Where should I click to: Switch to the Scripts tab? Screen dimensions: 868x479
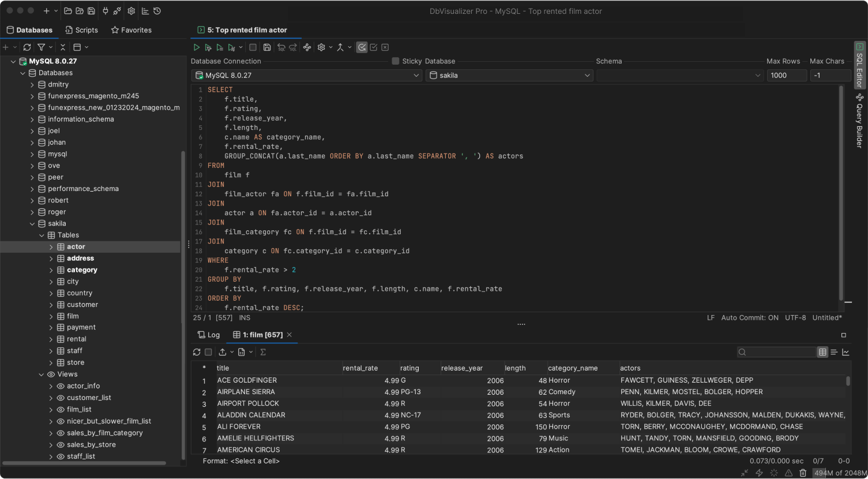(81, 30)
